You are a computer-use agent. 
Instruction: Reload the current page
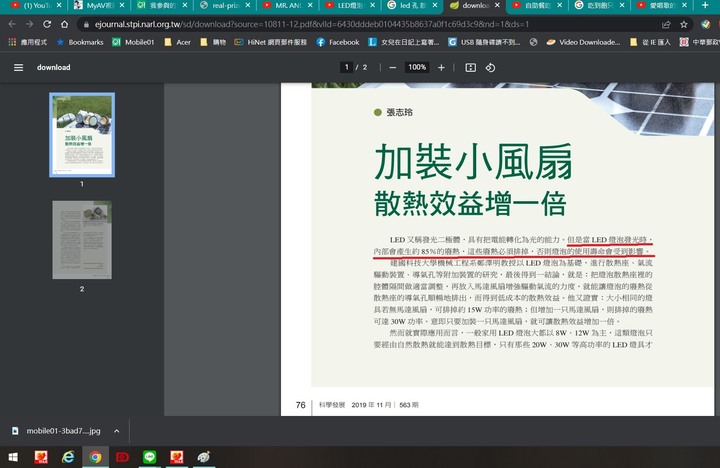click(x=47, y=24)
